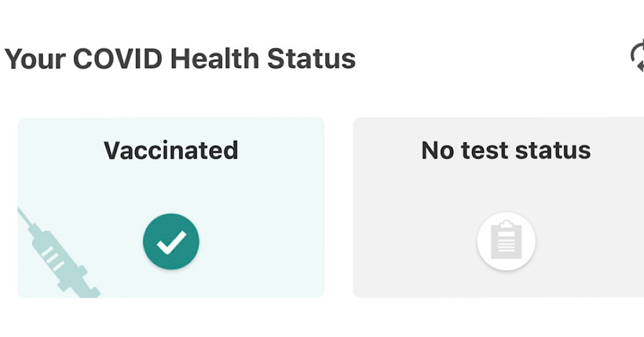Screen dimensions: 644x337
Task: Select the syringe illustration on Vaccinated card
Action: [x=58, y=252]
